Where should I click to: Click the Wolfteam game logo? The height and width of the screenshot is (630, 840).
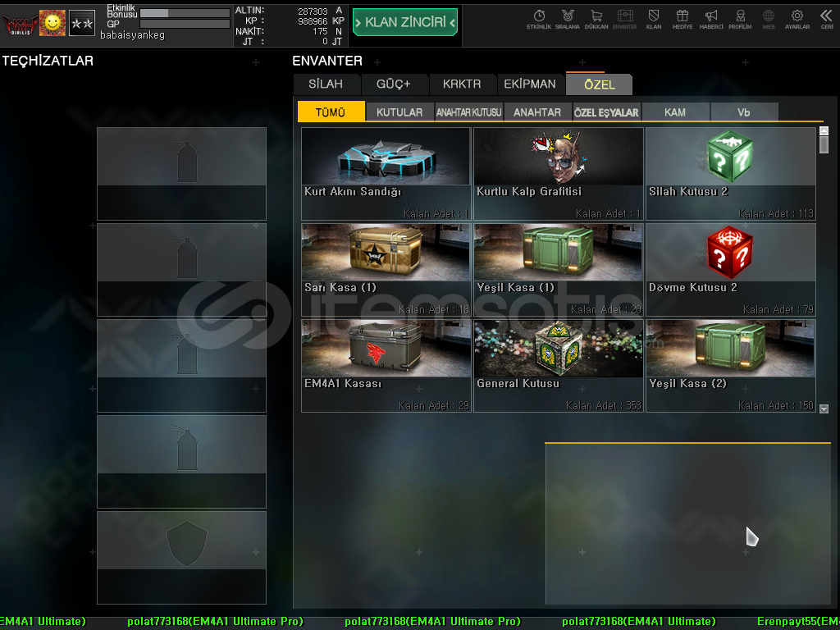(20, 24)
